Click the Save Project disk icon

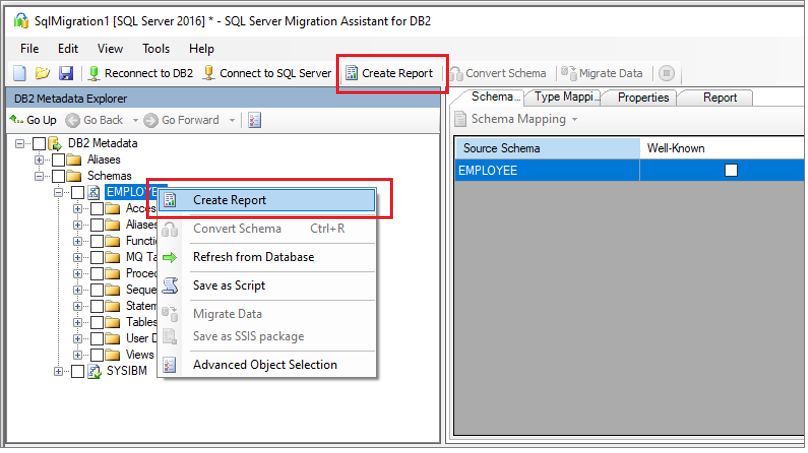65,73
